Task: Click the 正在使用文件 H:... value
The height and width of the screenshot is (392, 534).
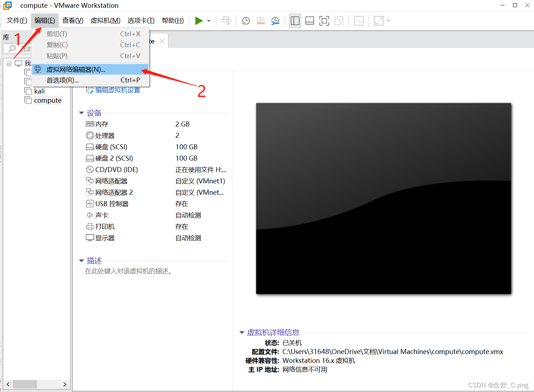Action: (x=201, y=170)
